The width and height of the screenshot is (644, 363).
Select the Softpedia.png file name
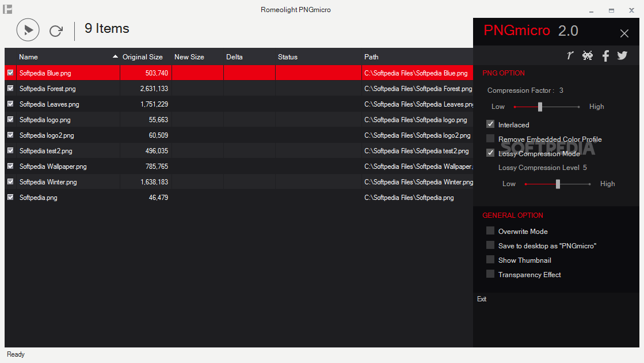[38, 197]
